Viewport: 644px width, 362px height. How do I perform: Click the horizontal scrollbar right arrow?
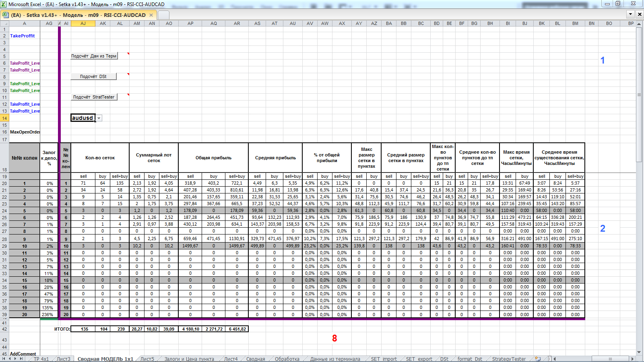click(632, 359)
